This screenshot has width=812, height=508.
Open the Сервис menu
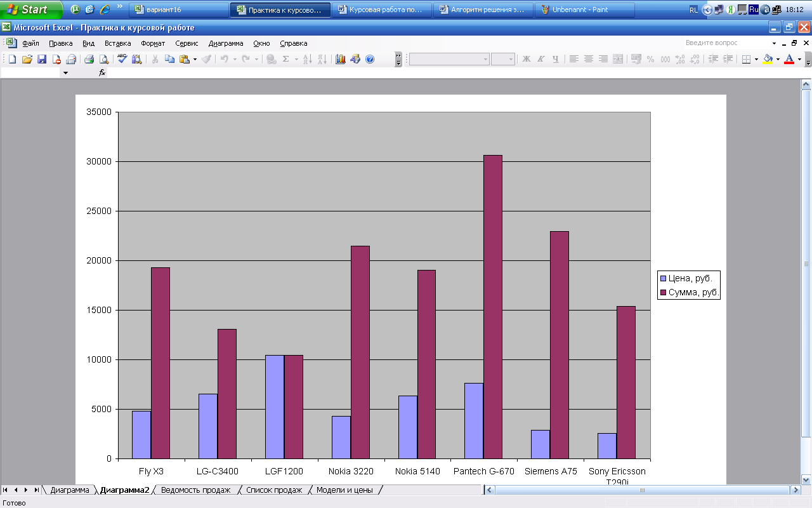[187, 43]
